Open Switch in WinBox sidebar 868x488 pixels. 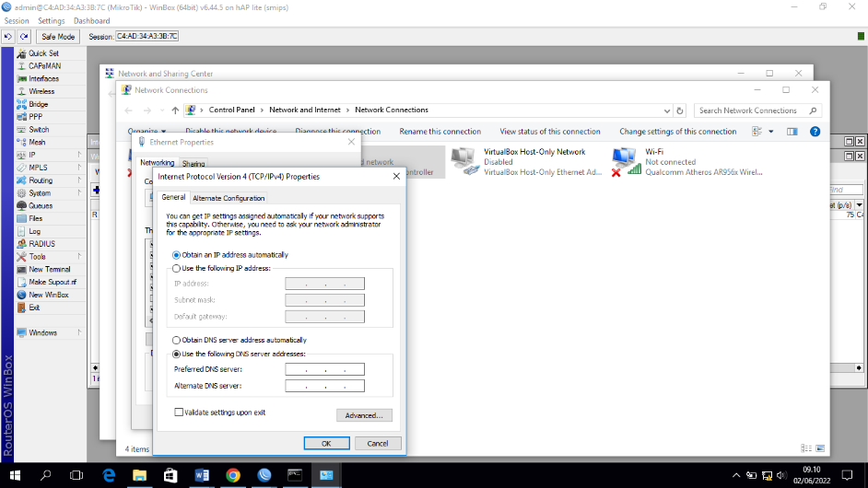[x=39, y=130]
